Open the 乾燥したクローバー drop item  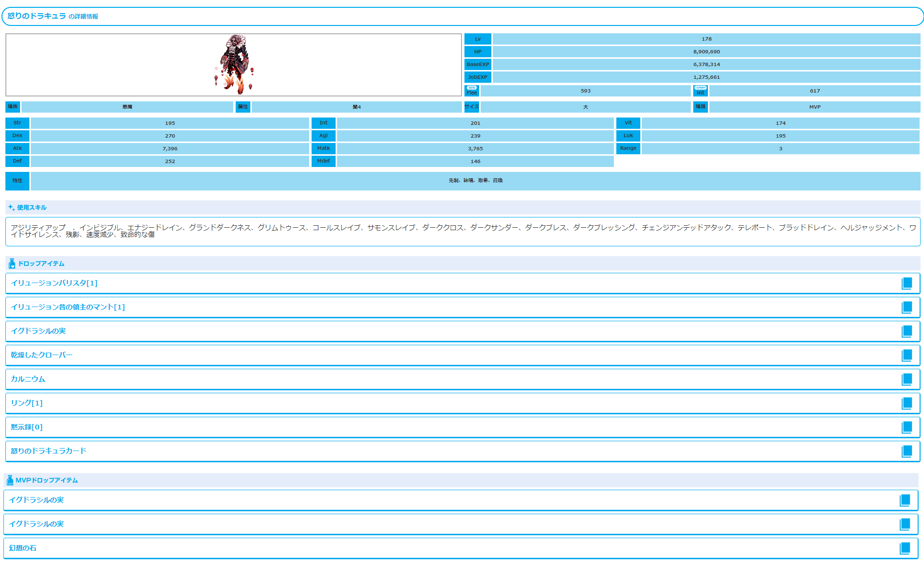click(x=42, y=355)
